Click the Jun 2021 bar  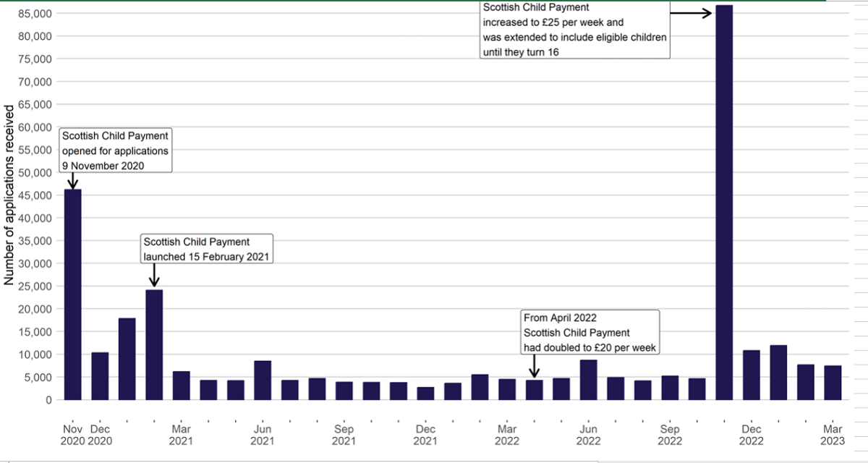pos(263,381)
